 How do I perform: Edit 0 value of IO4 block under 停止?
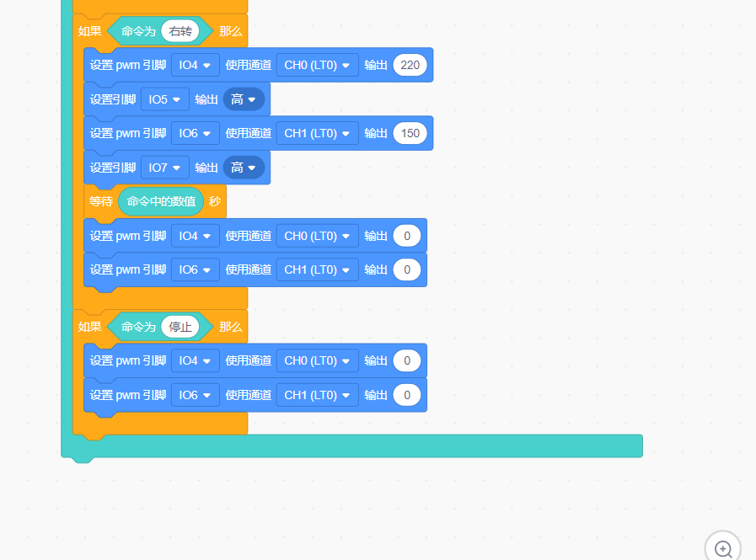click(x=407, y=360)
